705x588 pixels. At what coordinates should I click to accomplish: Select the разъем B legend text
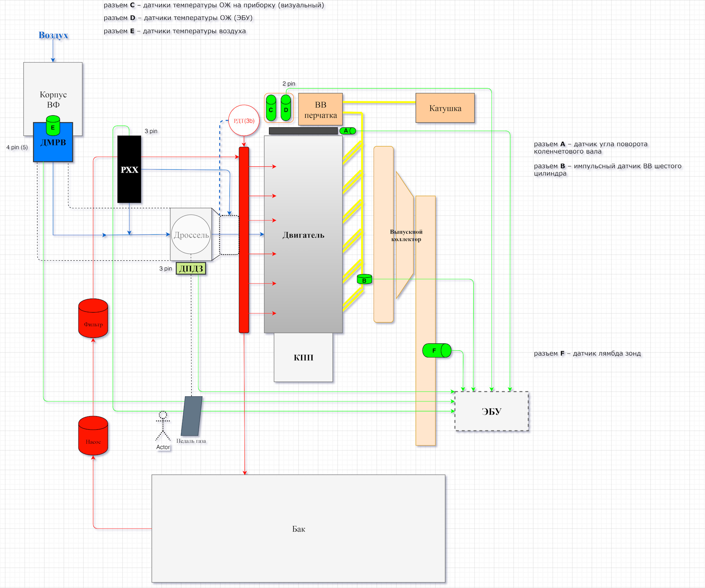pyautogui.click(x=608, y=170)
